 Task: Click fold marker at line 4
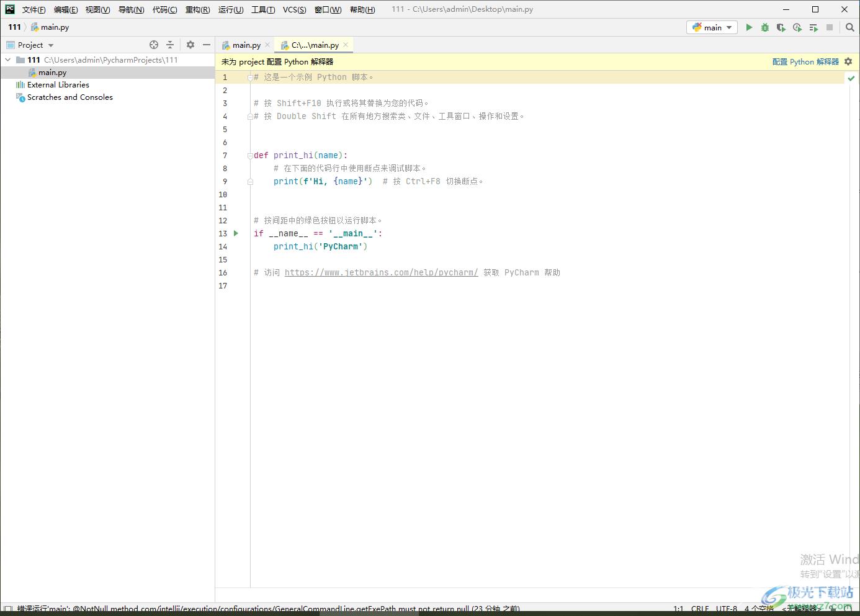click(250, 117)
